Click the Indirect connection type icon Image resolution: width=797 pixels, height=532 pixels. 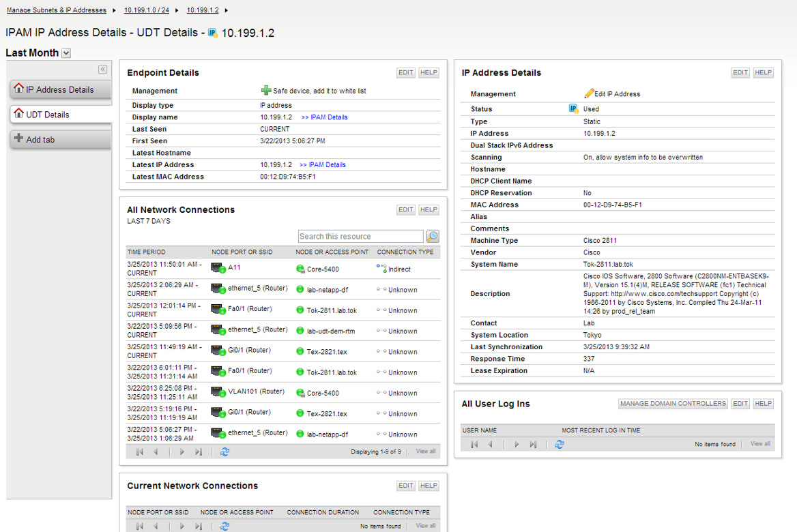click(x=381, y=268)
